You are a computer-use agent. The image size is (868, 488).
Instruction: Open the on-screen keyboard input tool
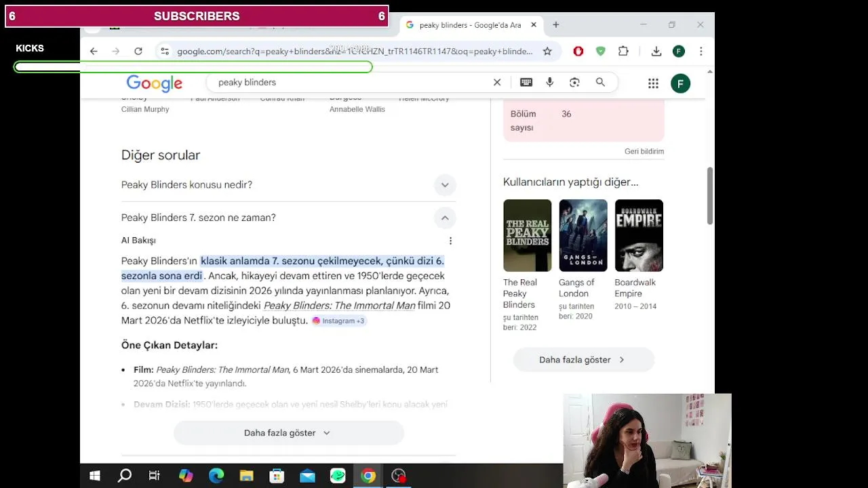click(x=526, y=82)
